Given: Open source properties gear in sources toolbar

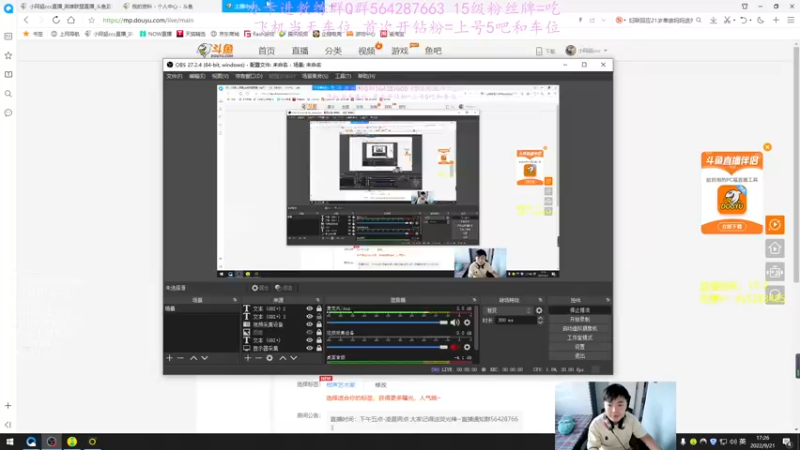Looking at the screenshot, I should pyautogui.click(x=269, y=358).
